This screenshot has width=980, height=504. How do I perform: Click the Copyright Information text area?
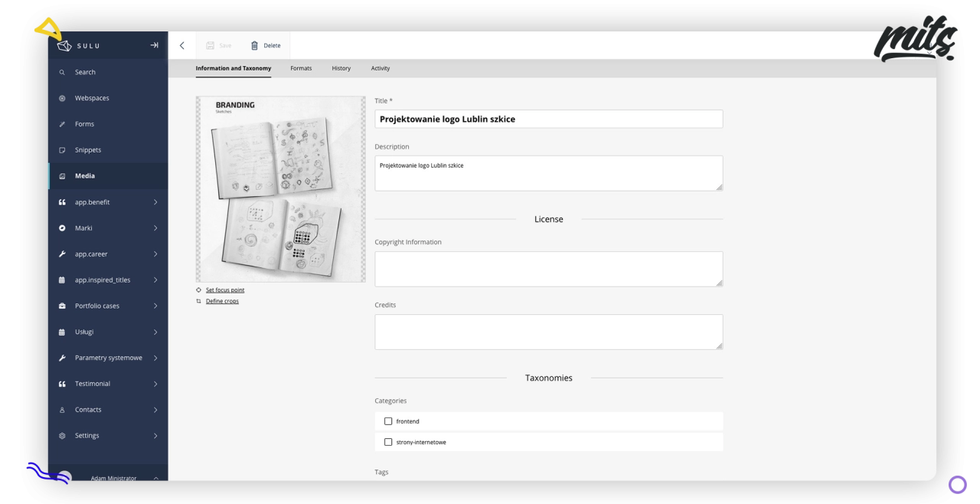click(549, 269)
